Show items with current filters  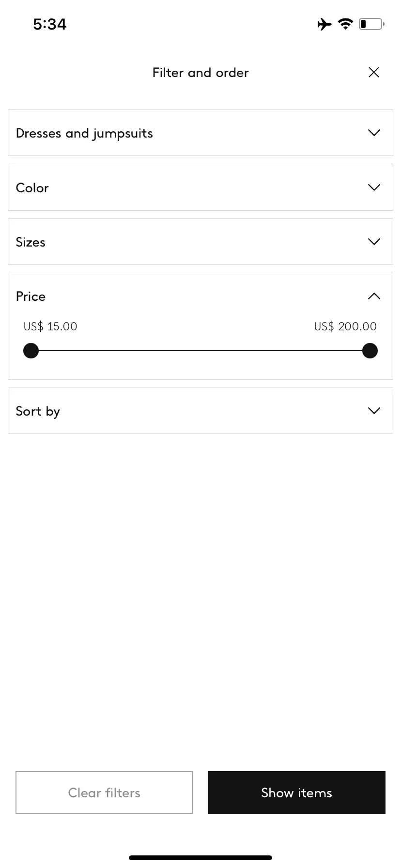[297, 792]
